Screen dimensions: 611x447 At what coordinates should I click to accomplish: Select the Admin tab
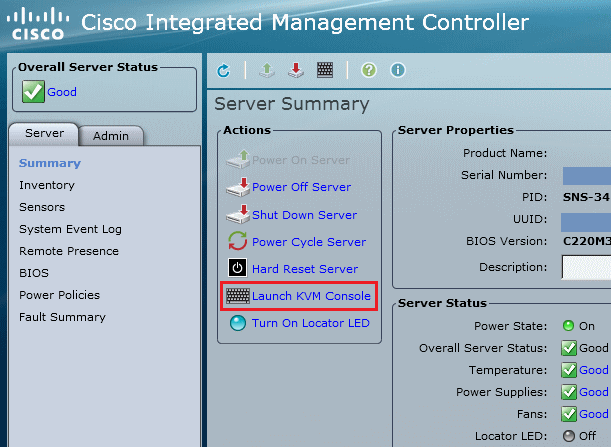click(x=111, y=136)
